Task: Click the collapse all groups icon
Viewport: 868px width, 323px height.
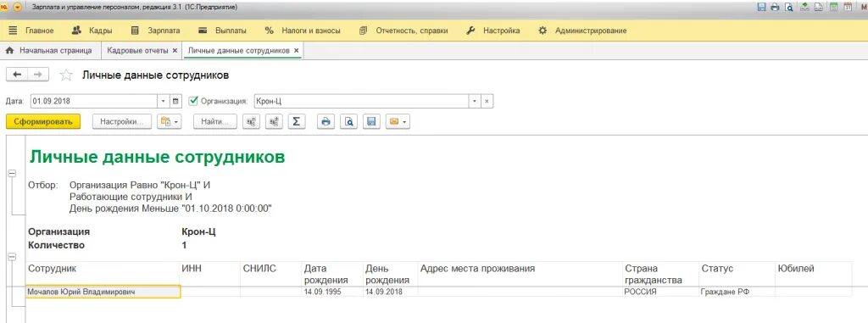Action: click(251, 121)
